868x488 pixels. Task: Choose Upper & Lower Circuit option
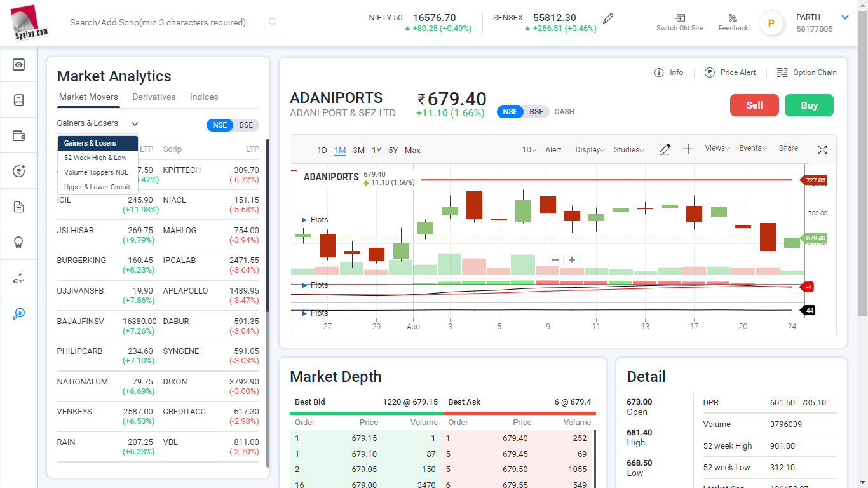[98, 187]
